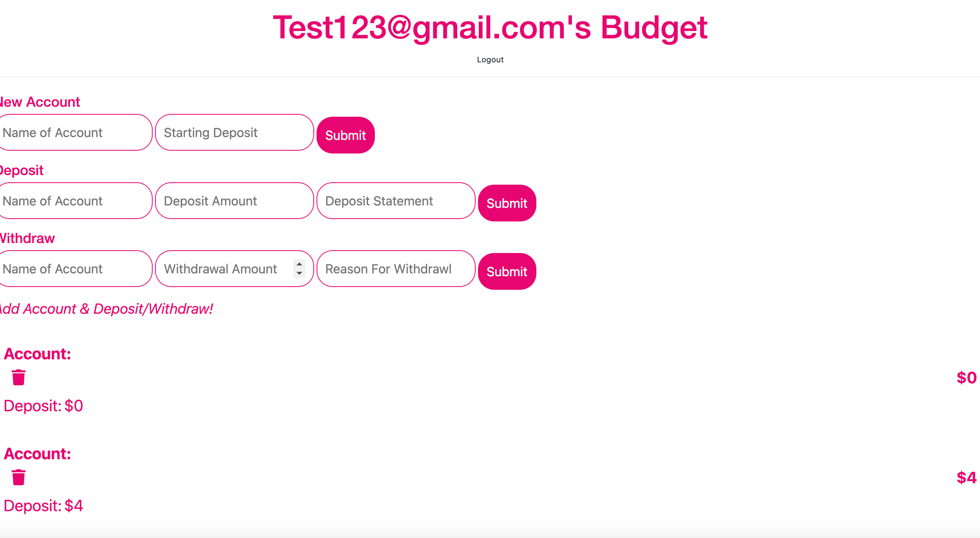This screenshot has height=538, width=980.
Task: Click the trash icon under second Account
Action: tap(18, 477)
